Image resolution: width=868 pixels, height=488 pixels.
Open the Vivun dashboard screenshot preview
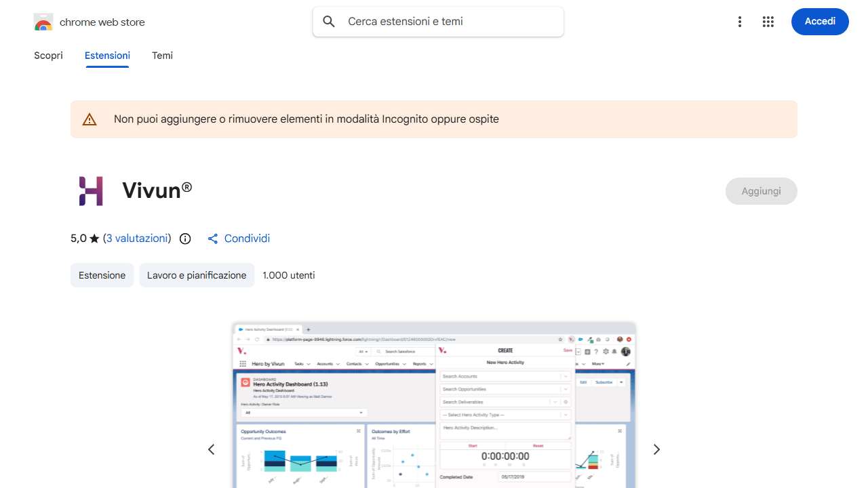tap(434, 407)
